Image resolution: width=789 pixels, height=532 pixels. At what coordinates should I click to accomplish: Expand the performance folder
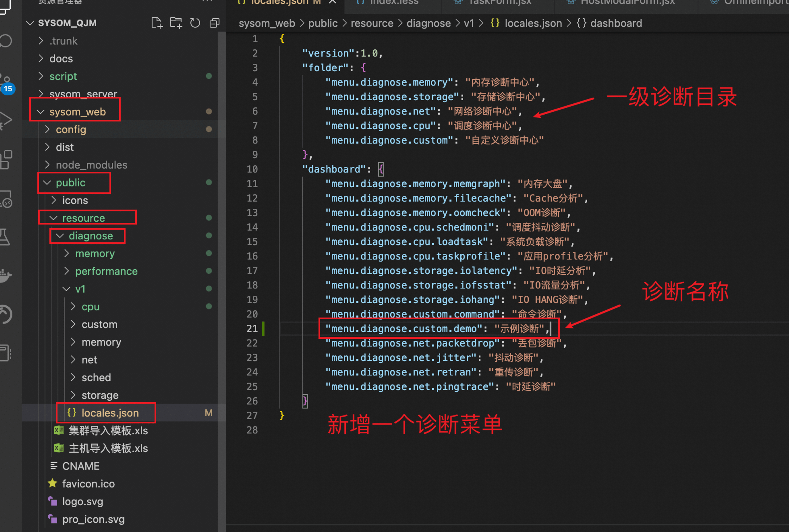click(67, 271)
